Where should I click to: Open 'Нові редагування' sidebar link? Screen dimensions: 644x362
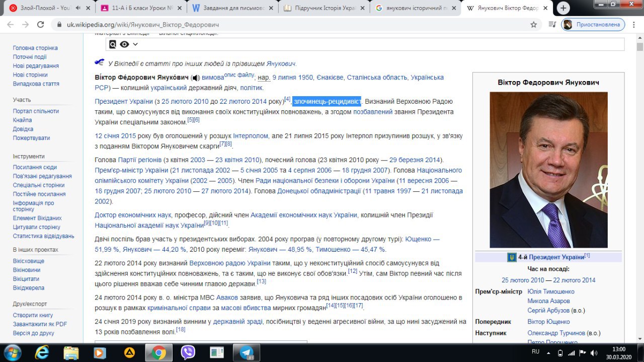click(36, 66)
